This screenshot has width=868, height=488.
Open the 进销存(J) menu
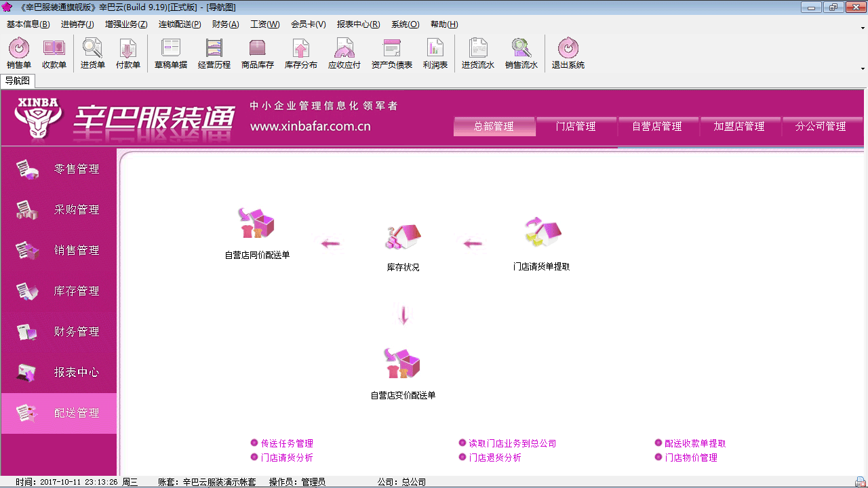(77, 24)
